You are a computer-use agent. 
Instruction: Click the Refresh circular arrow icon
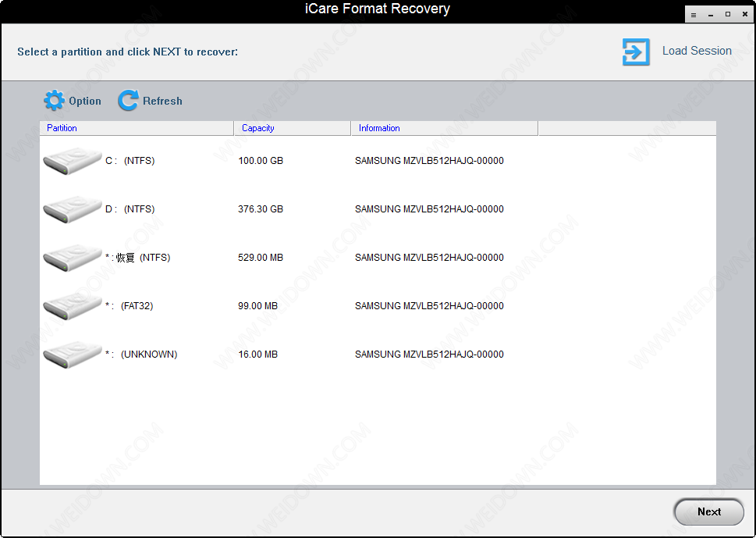tap(128, 101)
